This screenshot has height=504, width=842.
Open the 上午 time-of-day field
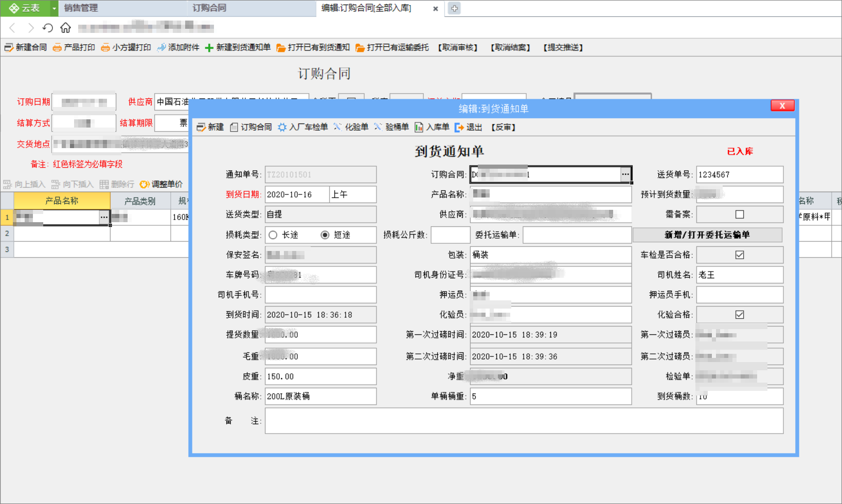click(353, 194)
